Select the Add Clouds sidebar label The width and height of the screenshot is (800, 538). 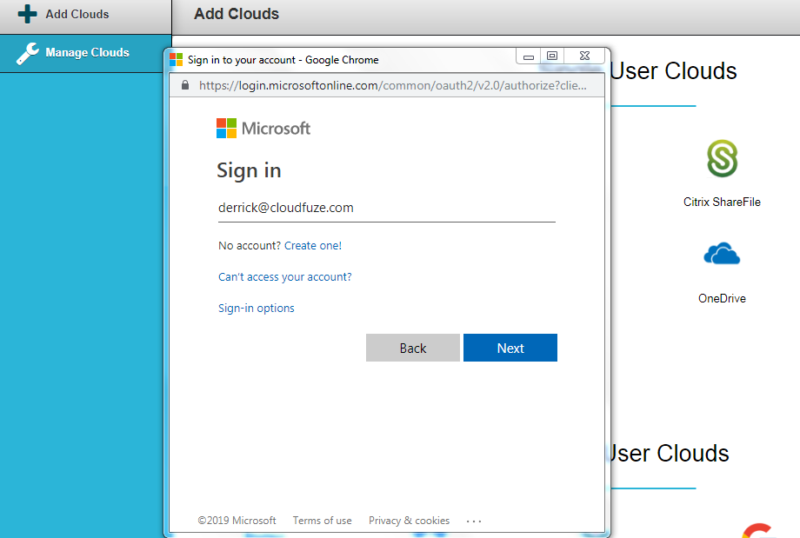click(x=77, y=14)
